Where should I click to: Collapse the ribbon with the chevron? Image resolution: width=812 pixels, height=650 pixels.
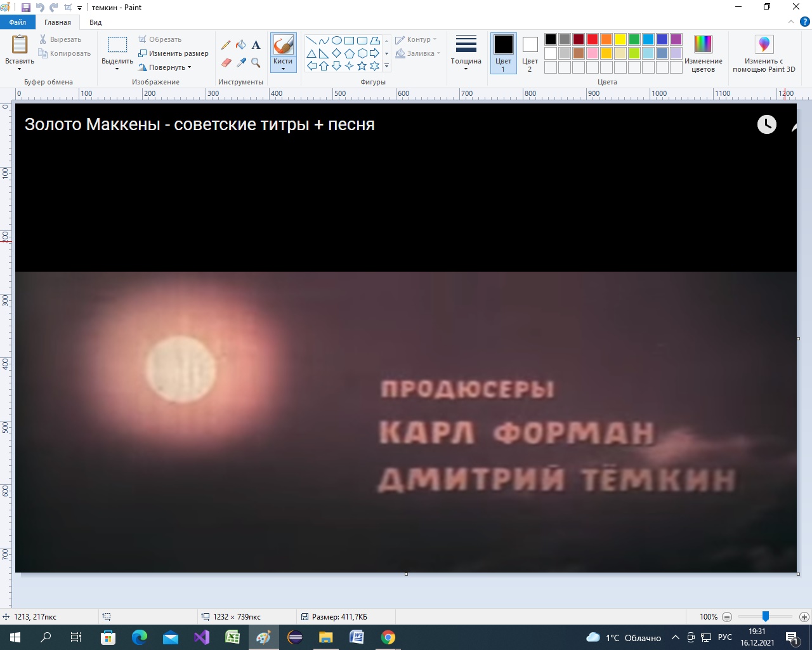(790, 22)
